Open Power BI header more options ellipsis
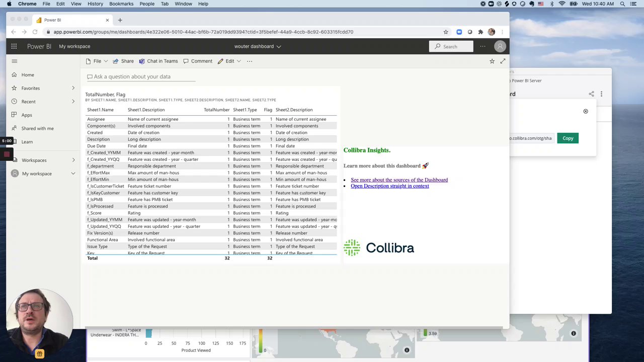Viewport: 644px width, 362px height. click(482, 46)
